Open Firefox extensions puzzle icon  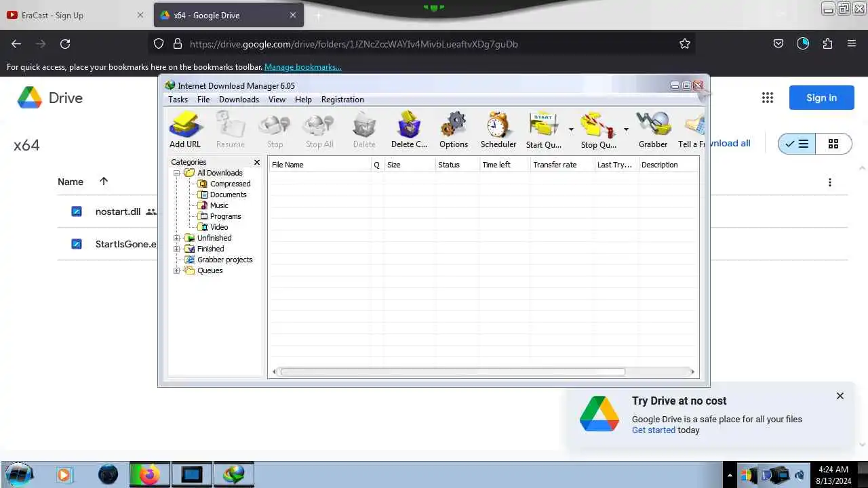click(827, 44)
